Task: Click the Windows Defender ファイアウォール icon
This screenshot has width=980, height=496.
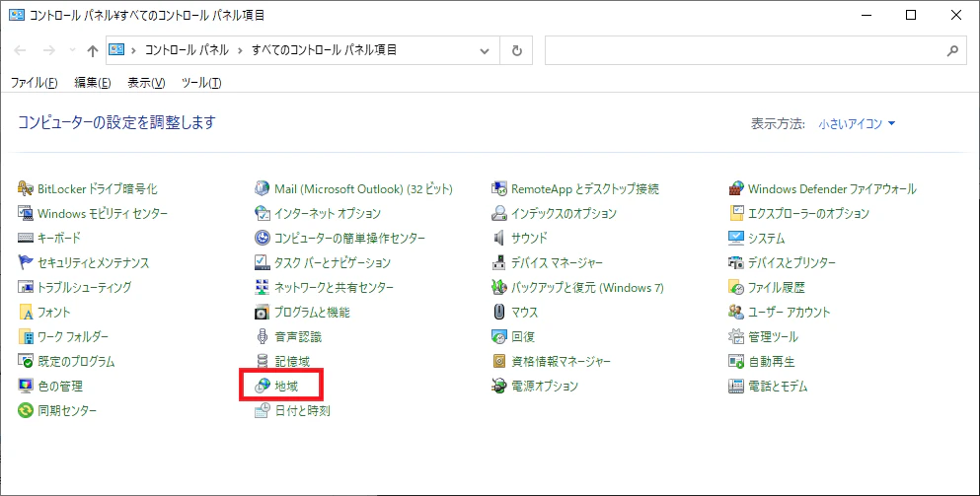Action: pyautogui.click(x=736, y=188)
